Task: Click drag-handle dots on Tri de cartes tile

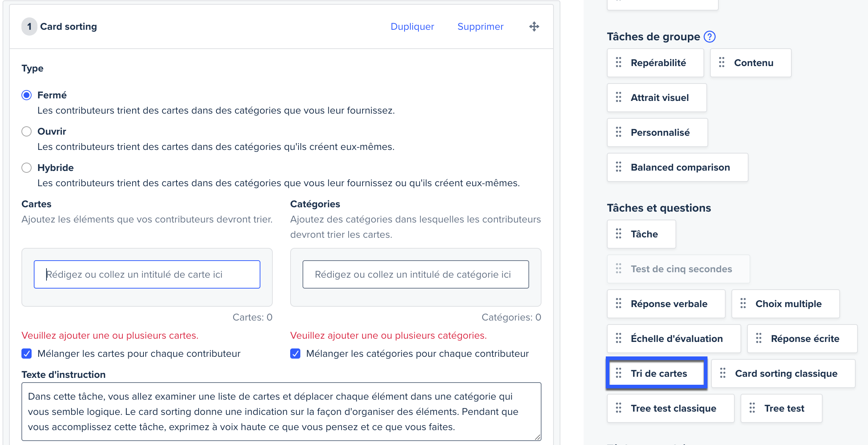Action: point(618,373)
